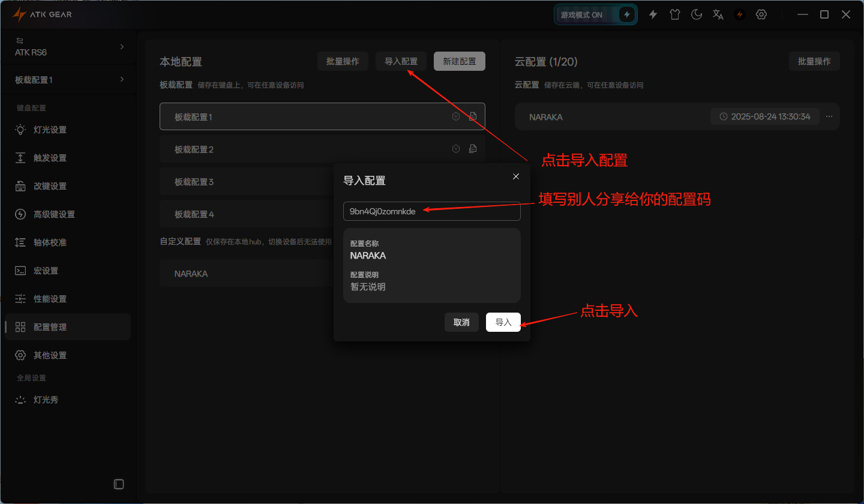Click the config code input field
864x504 pixels.
[x=431, y=211]
